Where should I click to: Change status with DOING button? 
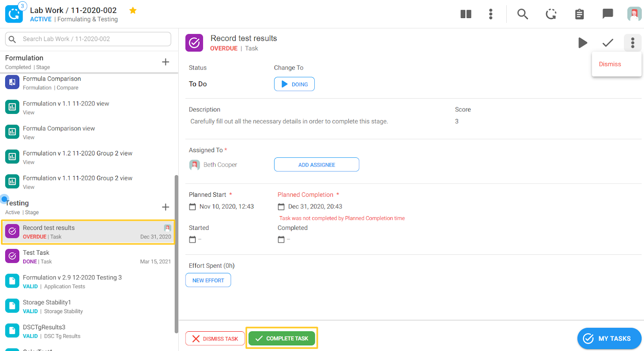pyautogui.click(x=294, y=84)
